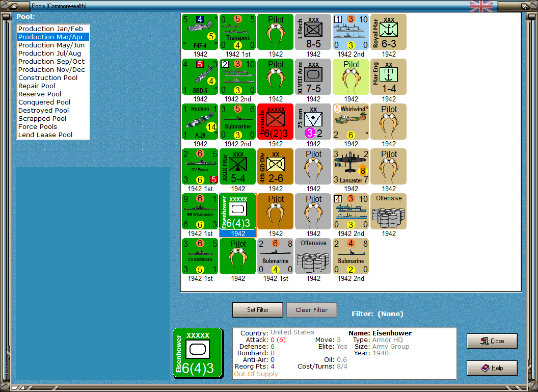The image size is (538, 392).
Task: Select the brown Pilot counter
Action: pyautogui.click(x=276, y=212)
